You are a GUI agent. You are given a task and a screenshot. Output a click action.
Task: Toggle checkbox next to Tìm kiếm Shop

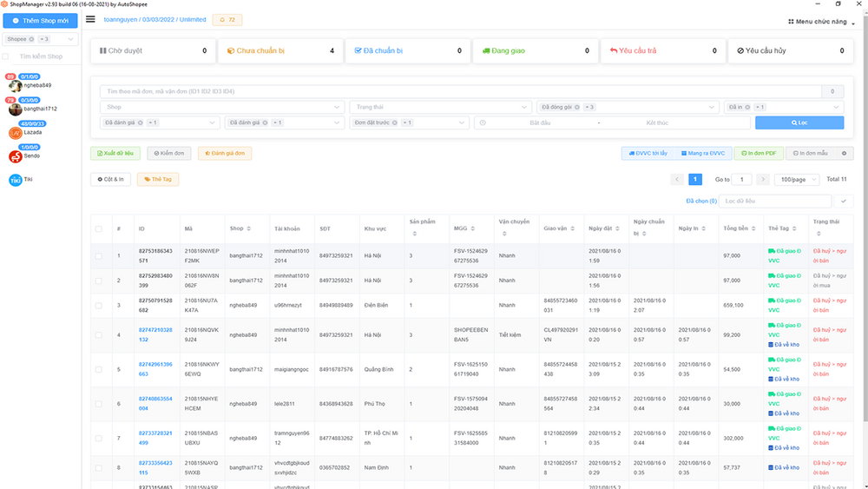(x=10, y=56)
